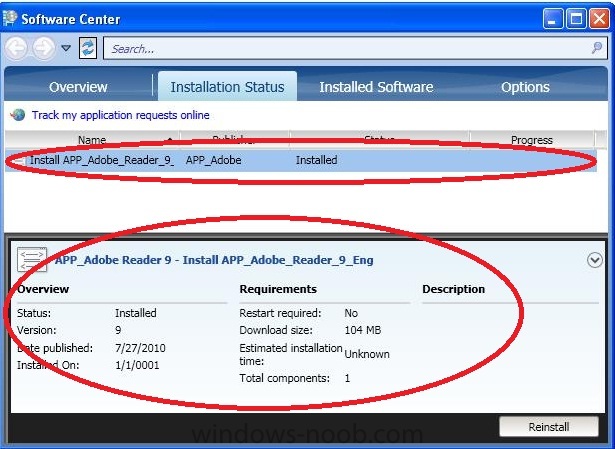Click the Requirements section heading
Screen dimensions: 615x449
(278, 289)
